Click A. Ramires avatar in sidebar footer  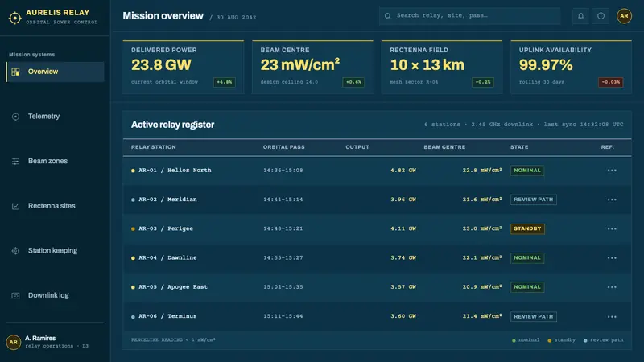[x=14, y=342]
